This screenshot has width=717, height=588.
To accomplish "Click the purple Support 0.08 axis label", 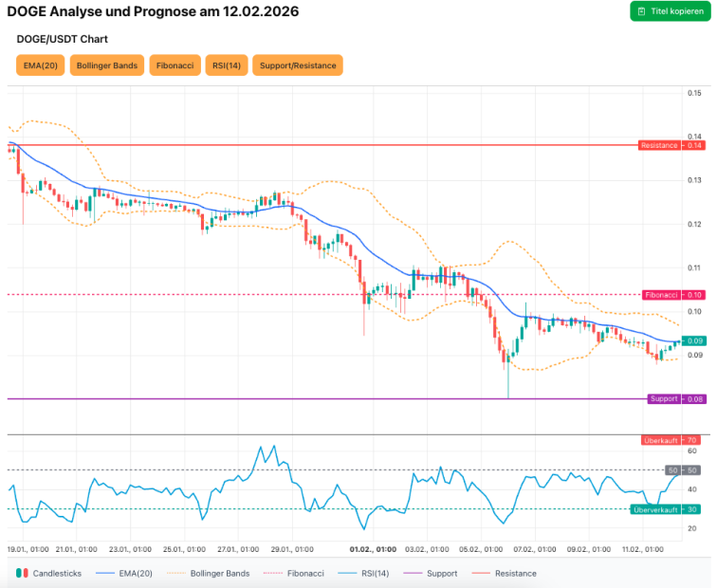I will (675, 398).
